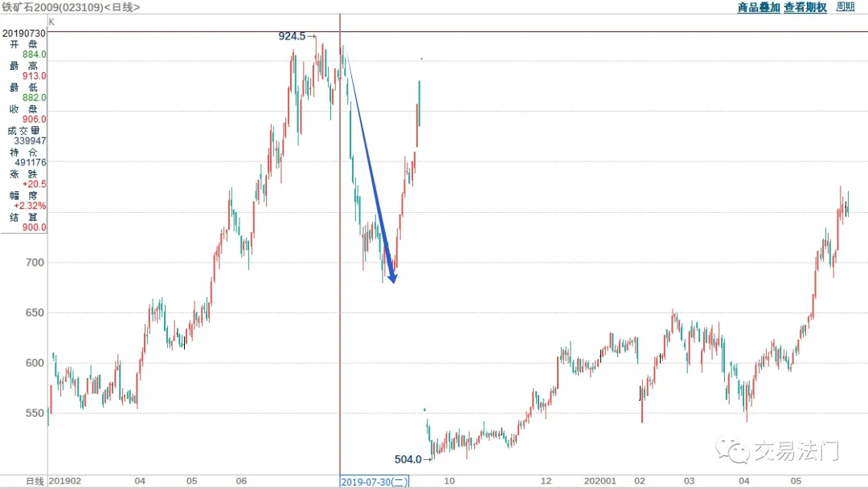The height and width of the screenshot is (489, 868).
Task: Click the 550 price axis label
Action: tap(35, 413)
